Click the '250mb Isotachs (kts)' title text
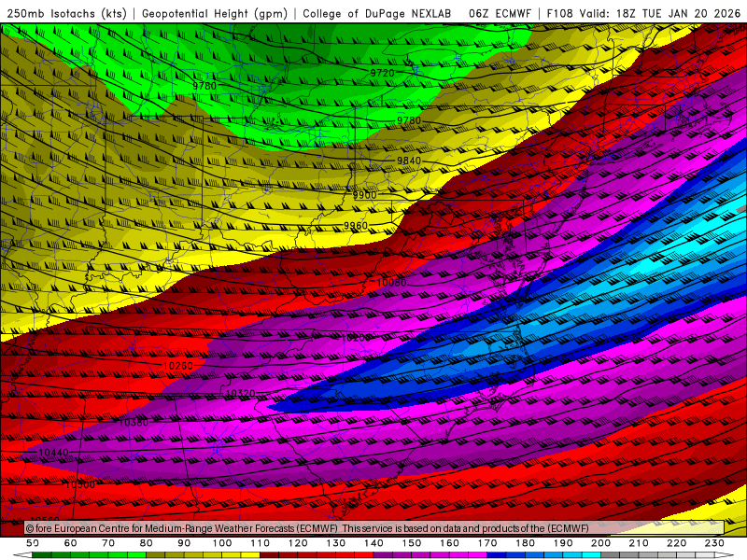The image size is (747, 560). pyautogui.click(x=66, y=14)
